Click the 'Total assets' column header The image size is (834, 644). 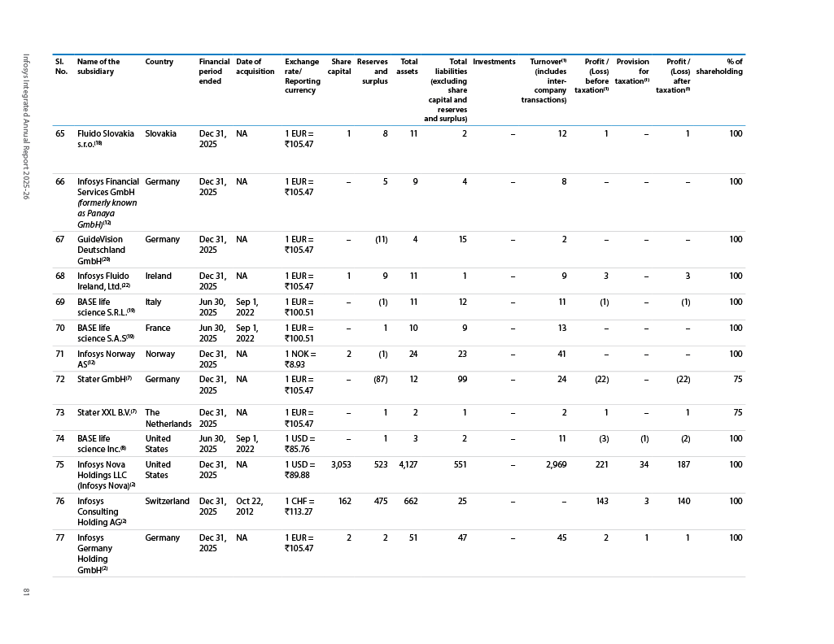coord(407,67)
